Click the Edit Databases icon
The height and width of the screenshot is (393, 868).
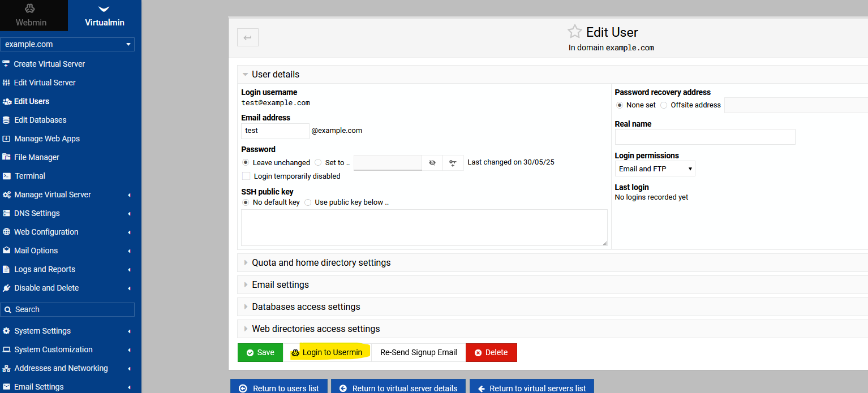click(x=6, y=120)
